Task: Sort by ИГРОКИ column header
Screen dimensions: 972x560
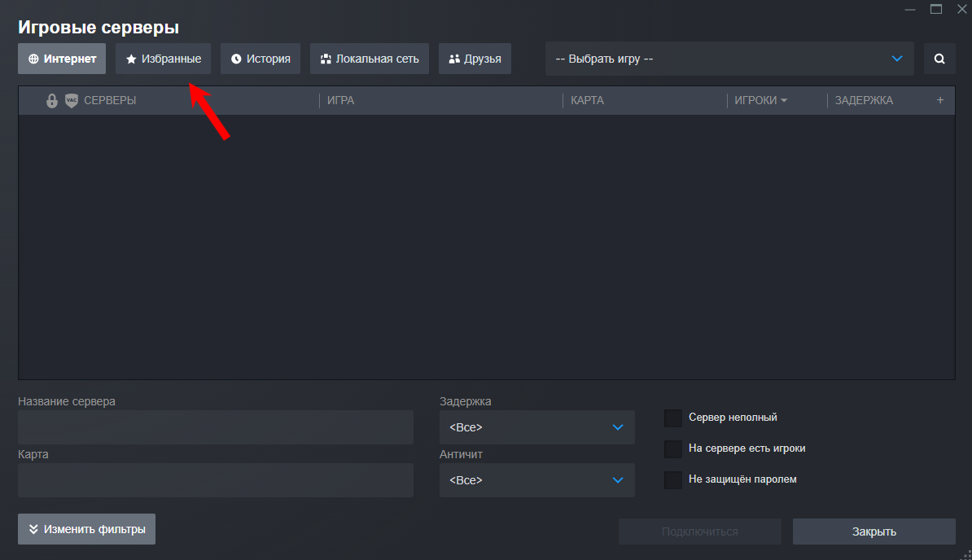Action: point(760,100)
